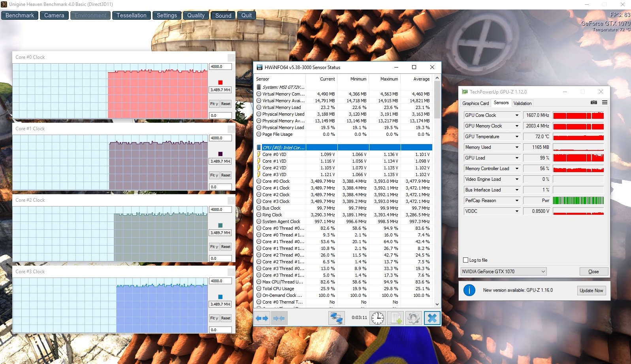Viewport: 631px width, 364px height.
Task: Click Reset in Core #1 Clock graph
Action: coord(226,175)
